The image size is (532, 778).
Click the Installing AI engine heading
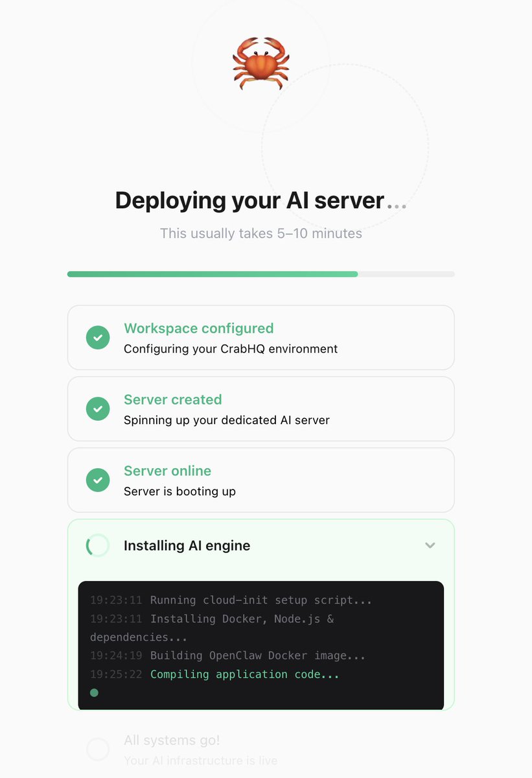point(187,546)
